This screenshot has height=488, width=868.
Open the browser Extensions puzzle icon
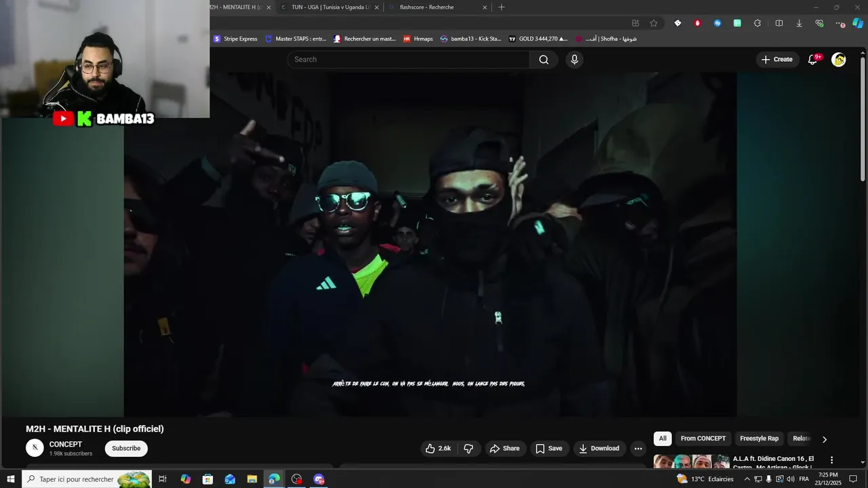click(757, 23)
